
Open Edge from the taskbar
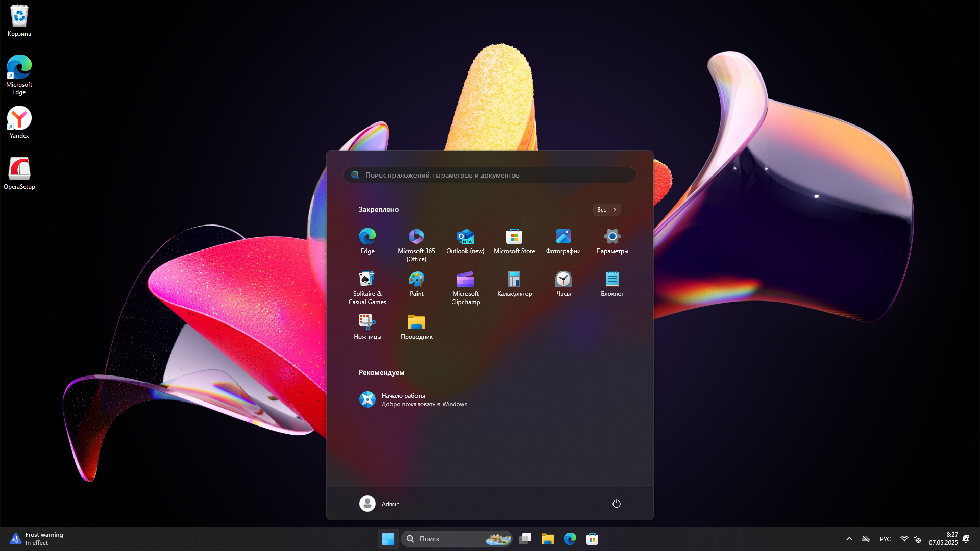tap(570, 539)
